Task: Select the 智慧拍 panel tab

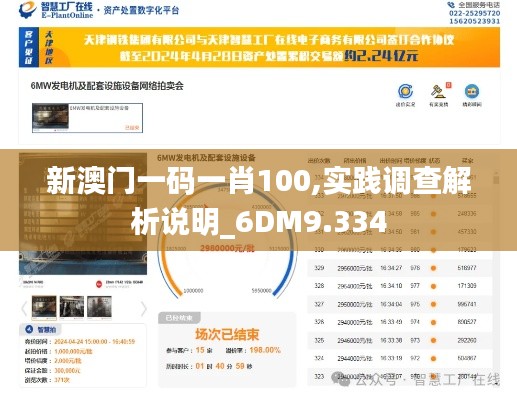Action: click(40, 329)
